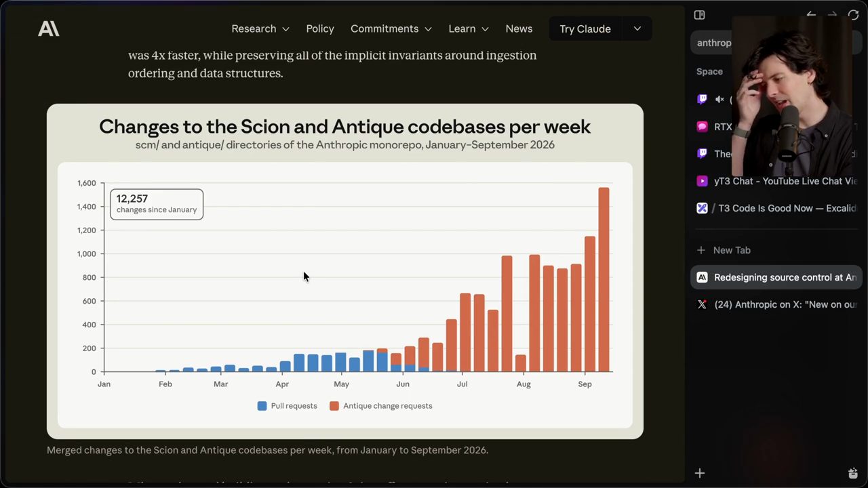Viewport: 868px width, 488px height.
Task: Click the Excalidraw tab favicon
Action: 702,208
